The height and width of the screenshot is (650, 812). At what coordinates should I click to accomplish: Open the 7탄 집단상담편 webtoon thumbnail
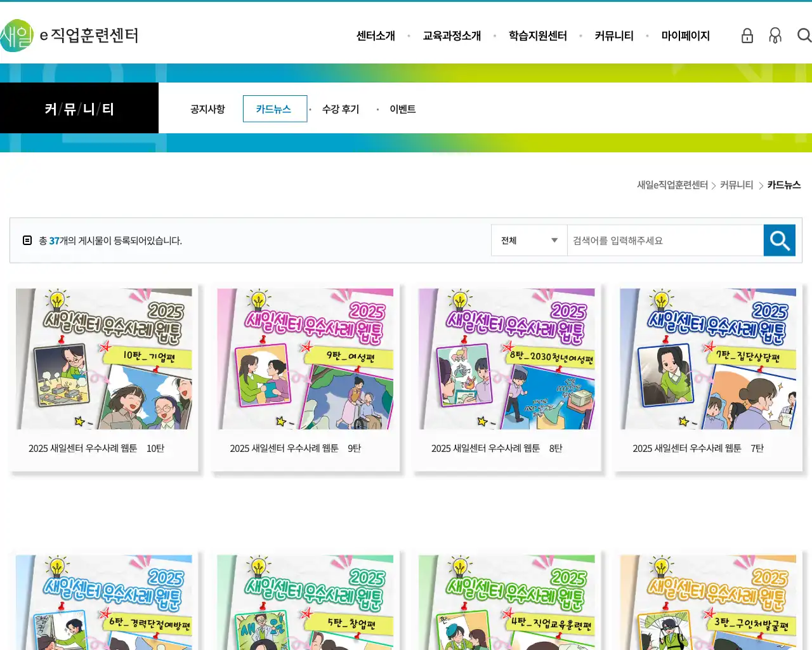pyautogui.click(x=708, y=359)
